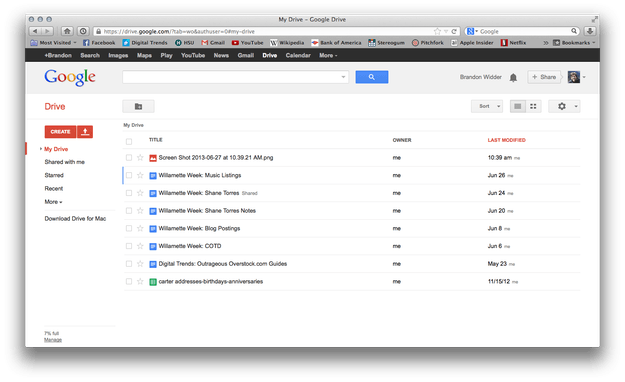Expand the settings gear dropdown arrow
This screenshot has width=625, height=382.
(576, 106)
